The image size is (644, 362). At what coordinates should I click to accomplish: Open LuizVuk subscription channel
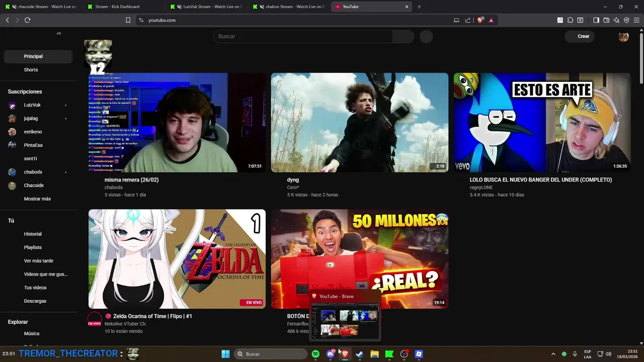pos(38,105)
